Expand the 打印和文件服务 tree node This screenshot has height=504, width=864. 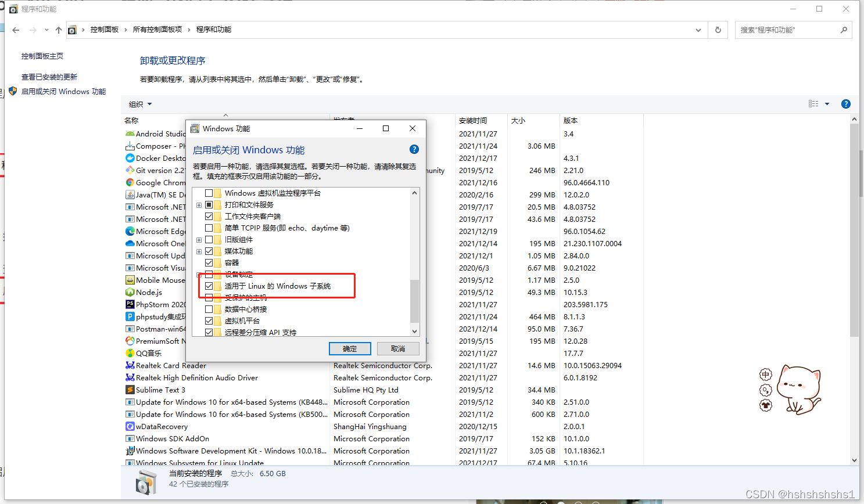click(x=199, y=205)
